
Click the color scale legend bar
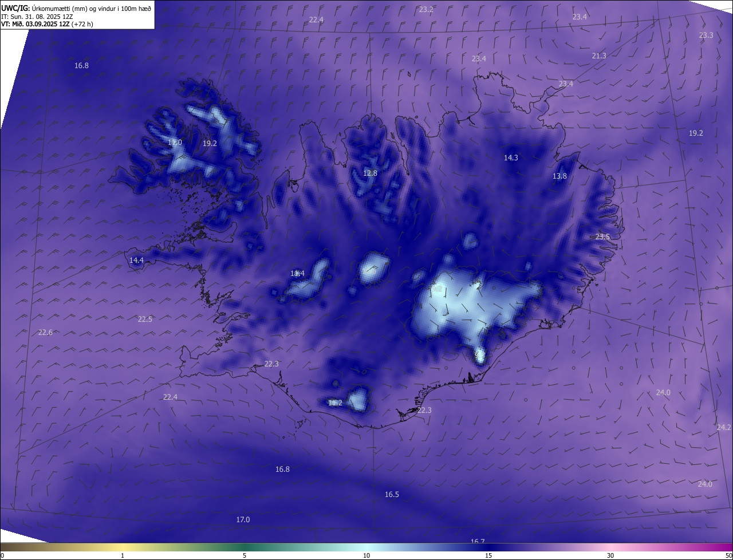pyautogui.click(x=366, y=547)
